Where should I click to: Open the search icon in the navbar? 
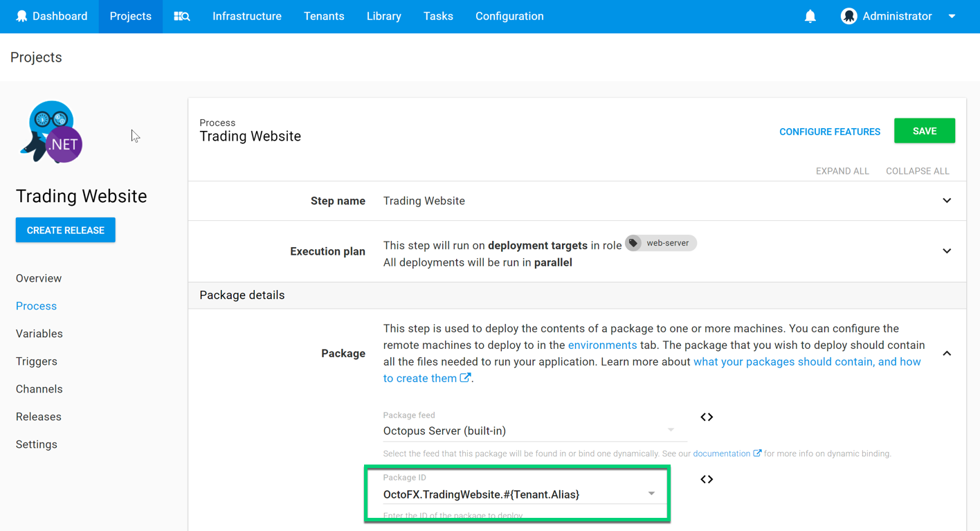coord(181,16)
